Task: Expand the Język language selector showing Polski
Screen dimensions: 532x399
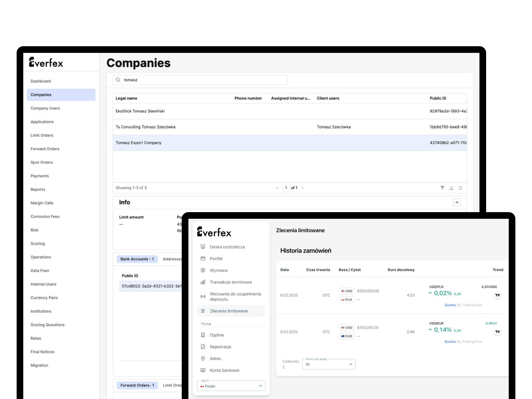Action: click(x=231, y=386)
